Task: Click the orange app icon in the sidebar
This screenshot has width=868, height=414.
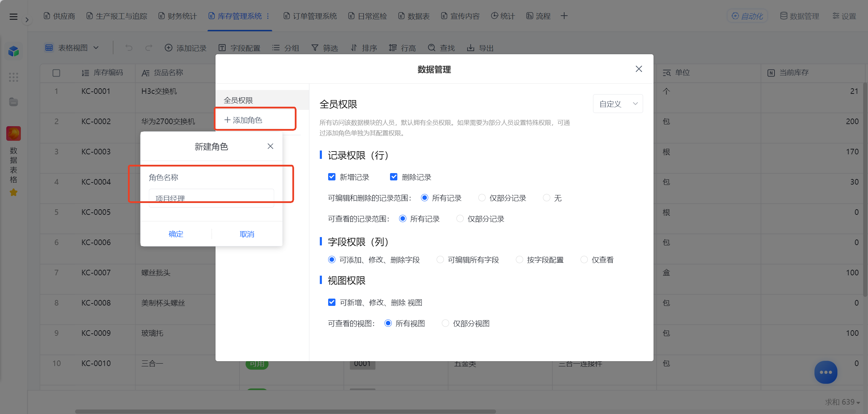Action: (14, 133)
